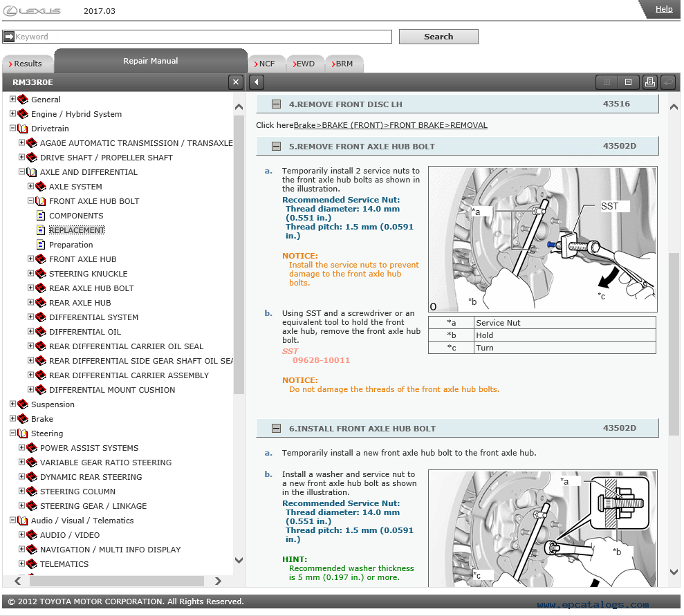Click the REAR AXLE HUB book icon

point(41,303)
